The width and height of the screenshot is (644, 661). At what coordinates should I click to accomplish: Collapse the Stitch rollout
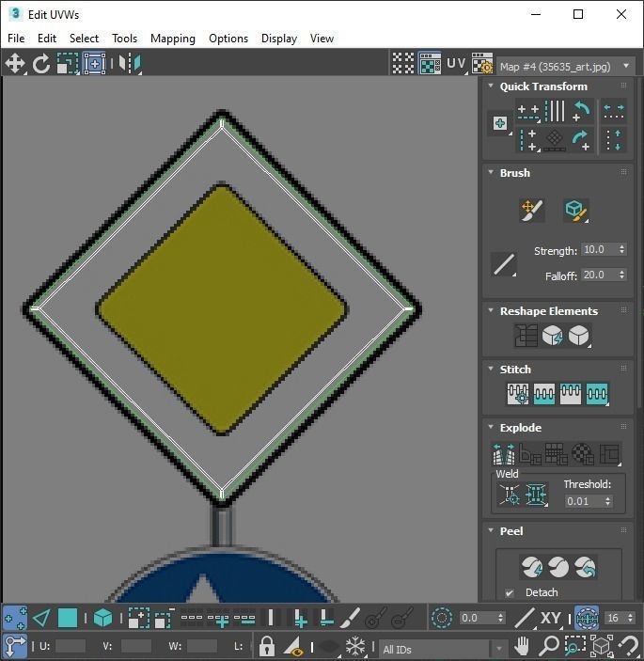coord(491,369)
